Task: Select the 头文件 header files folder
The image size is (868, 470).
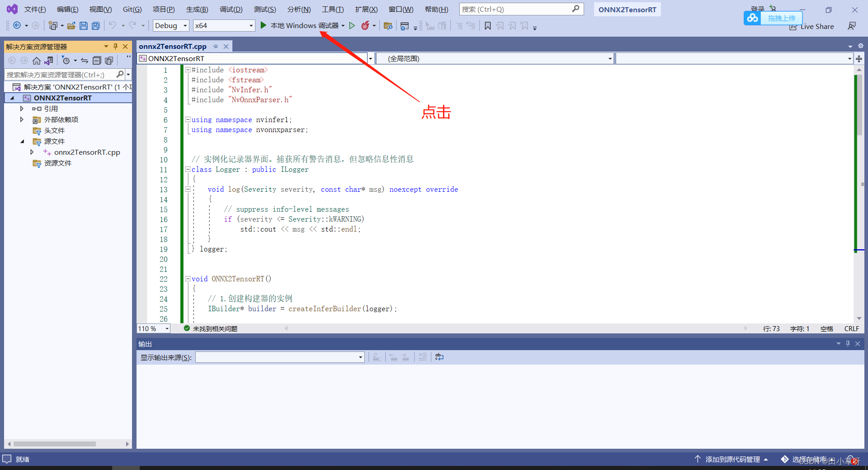Action: 54,130
